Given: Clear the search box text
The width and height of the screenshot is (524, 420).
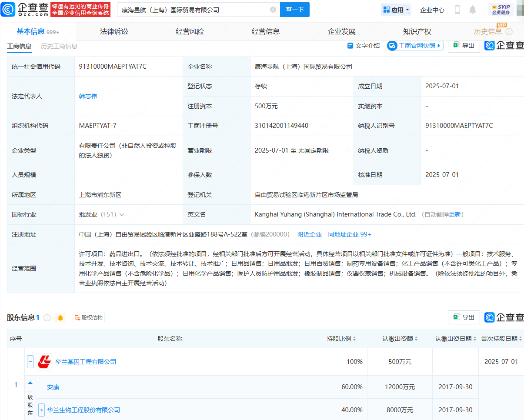Looking at the screenshot, I should [x=273, y=10].
